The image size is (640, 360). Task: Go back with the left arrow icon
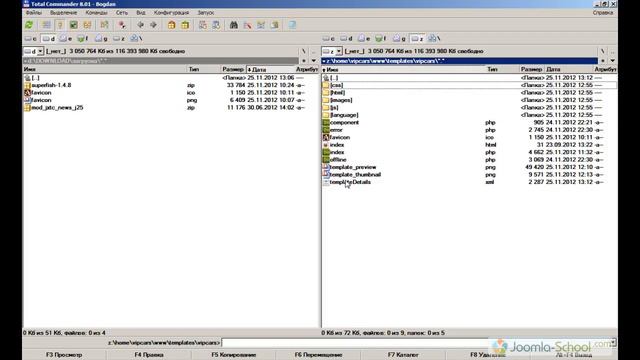[140, 25]
